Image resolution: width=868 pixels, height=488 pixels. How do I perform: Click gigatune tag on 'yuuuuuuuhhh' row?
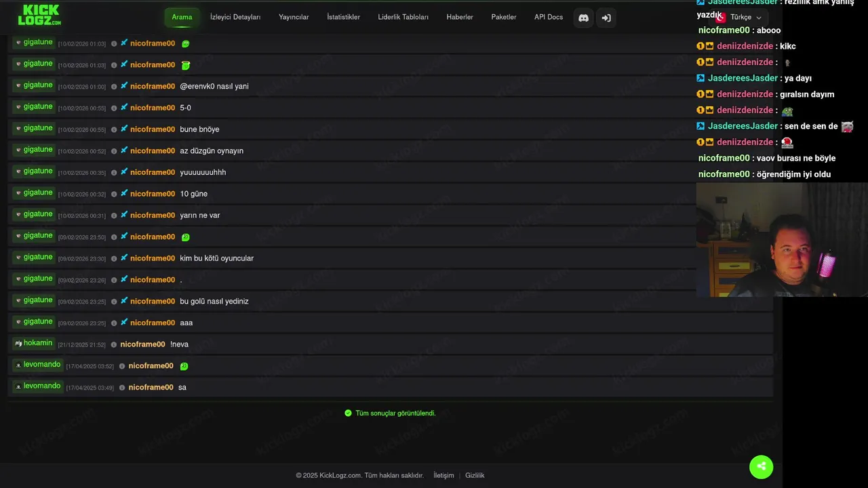point(34,171)
